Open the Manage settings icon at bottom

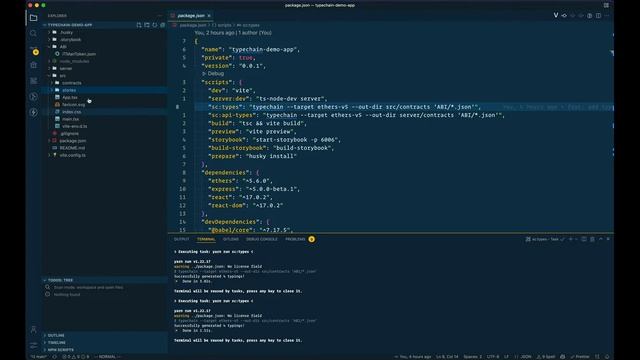pyautogui.click(x=33, y=345)
